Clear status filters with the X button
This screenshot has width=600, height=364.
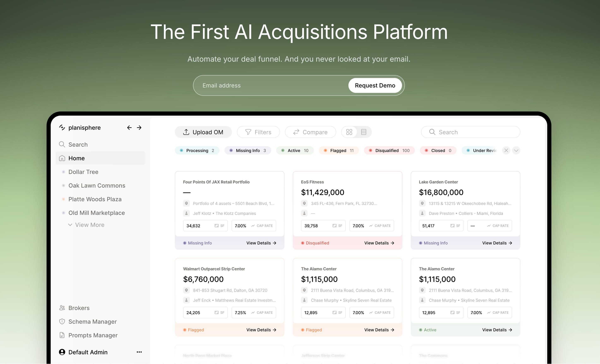(506, 151)
